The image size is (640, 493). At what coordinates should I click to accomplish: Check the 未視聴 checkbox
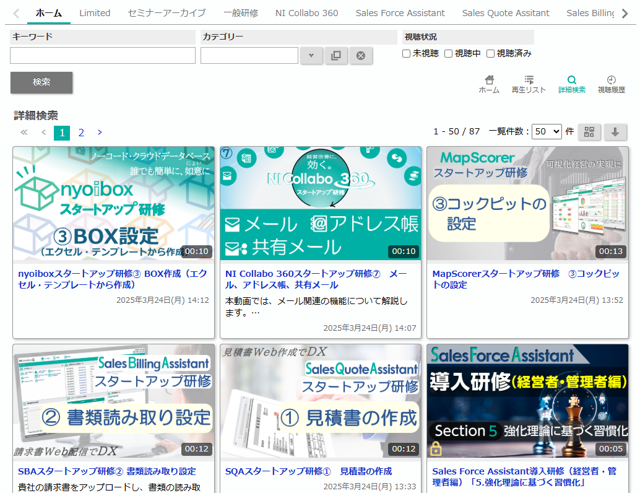click(406, 53)
